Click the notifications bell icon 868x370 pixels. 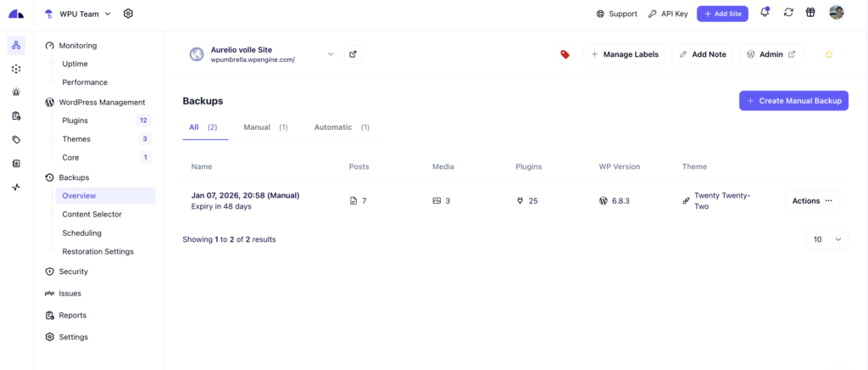[x=765, y=13]
